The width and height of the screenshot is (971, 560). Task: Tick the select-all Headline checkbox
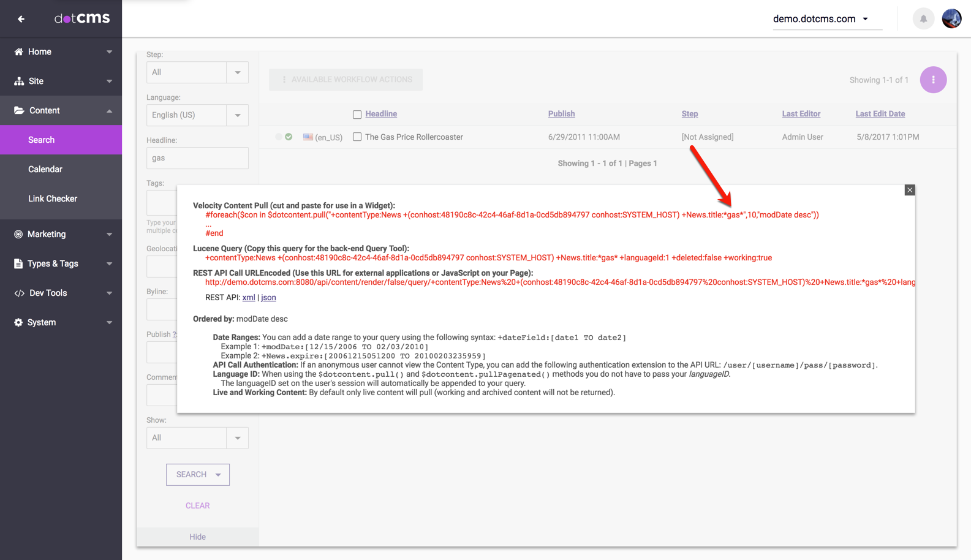tap(357, 115)
